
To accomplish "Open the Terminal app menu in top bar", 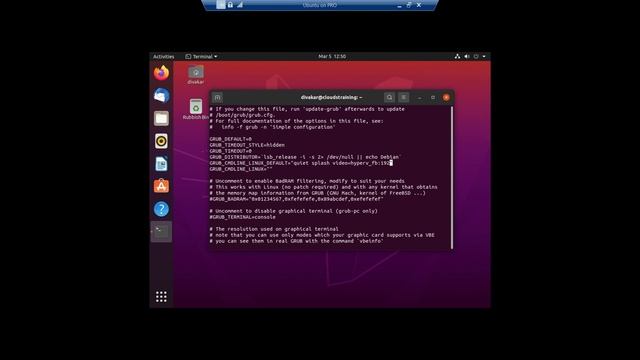I will tap(201, 56).
